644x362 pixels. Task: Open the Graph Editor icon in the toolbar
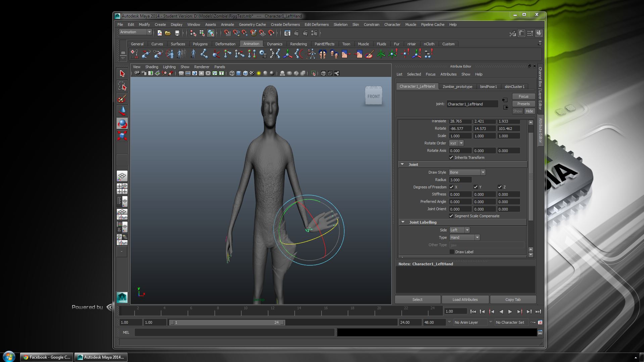coord(287,33)
